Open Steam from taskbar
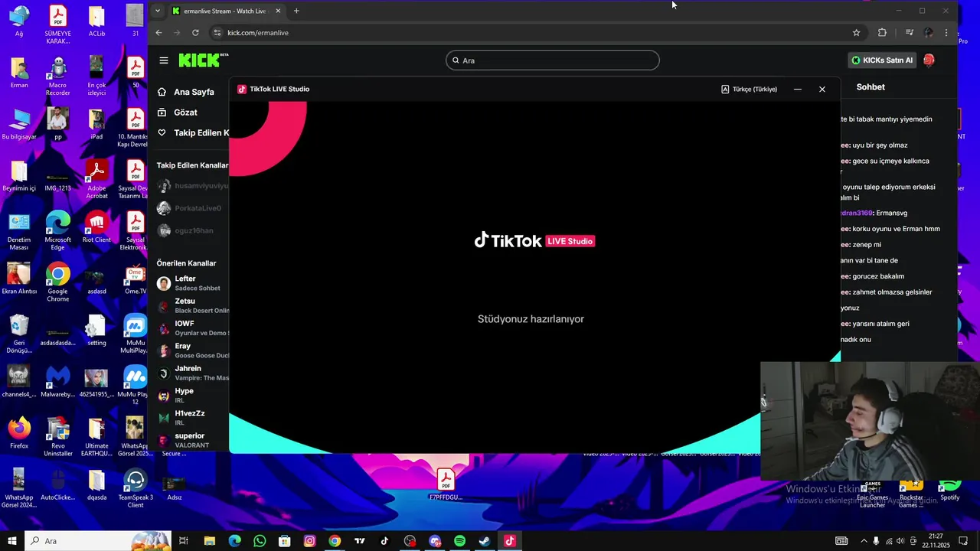The image size is (980, 551). [x=485, y=541]
